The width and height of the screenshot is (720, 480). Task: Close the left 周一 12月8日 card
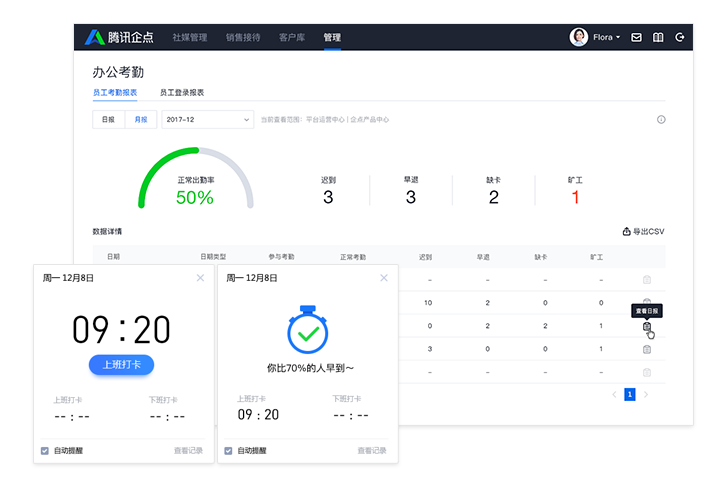[x=200, y=278]
